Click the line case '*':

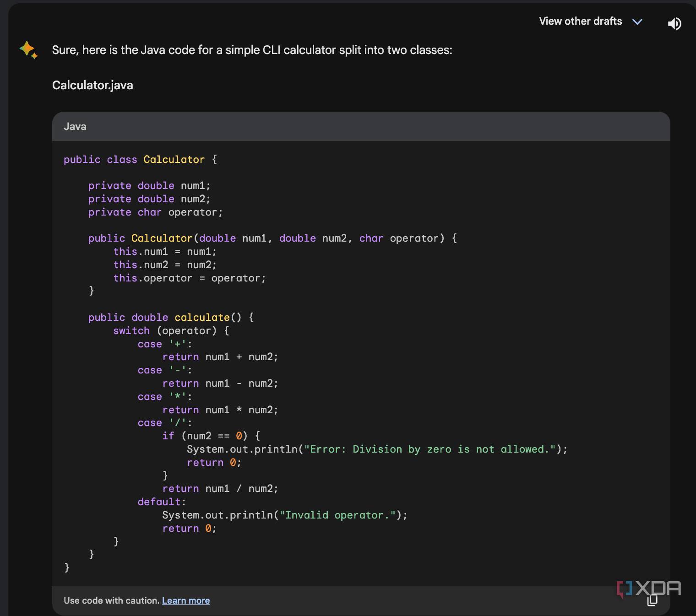(165, 396)
